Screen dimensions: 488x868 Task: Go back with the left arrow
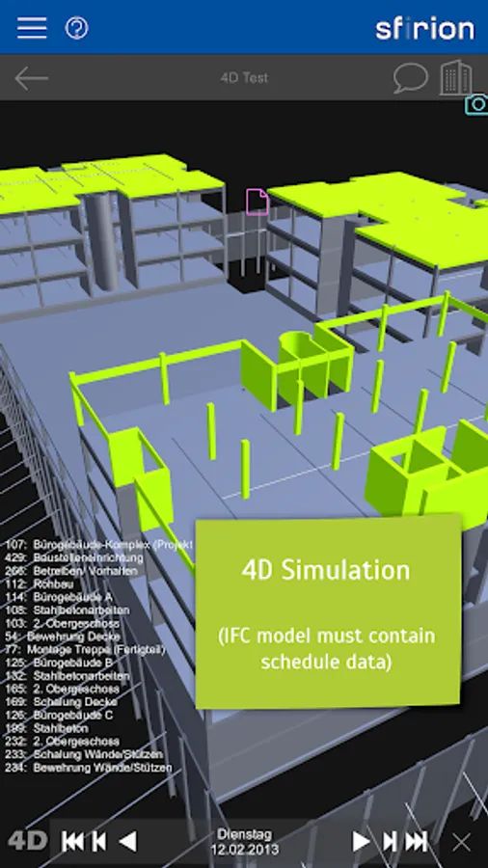[31, 78]
